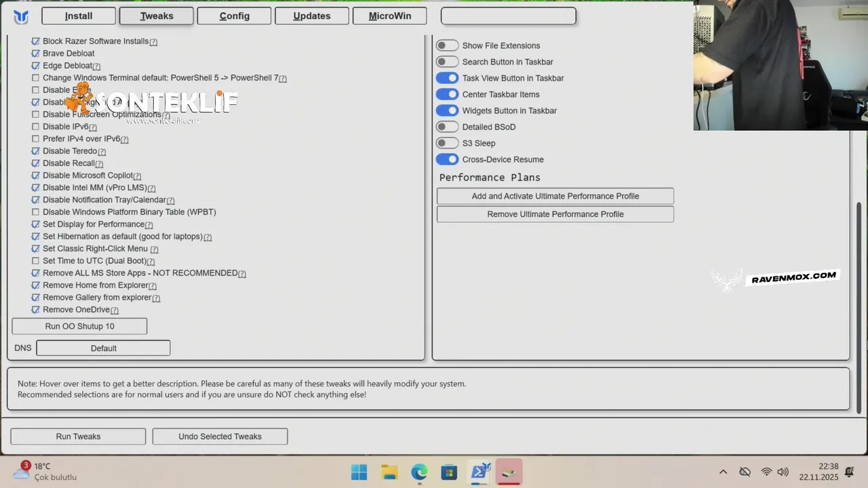This screenshot has width=868, height=488.
Task: Uncheck Set Hibernation as default
Action: (36, 237)
